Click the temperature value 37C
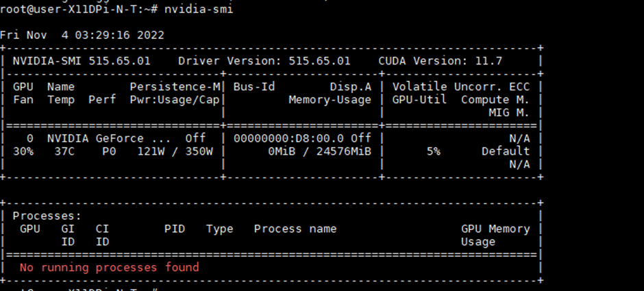 click(x=64, y=151)
